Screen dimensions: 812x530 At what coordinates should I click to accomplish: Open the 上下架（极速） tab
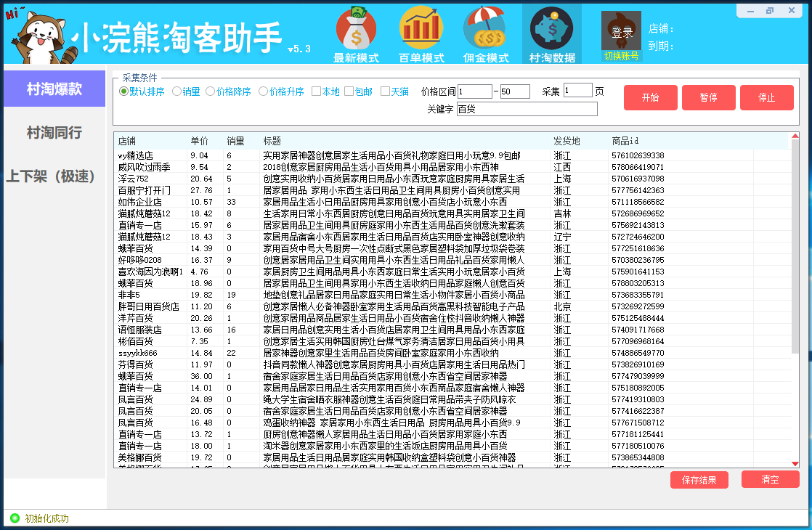click(x=52, y=176)
